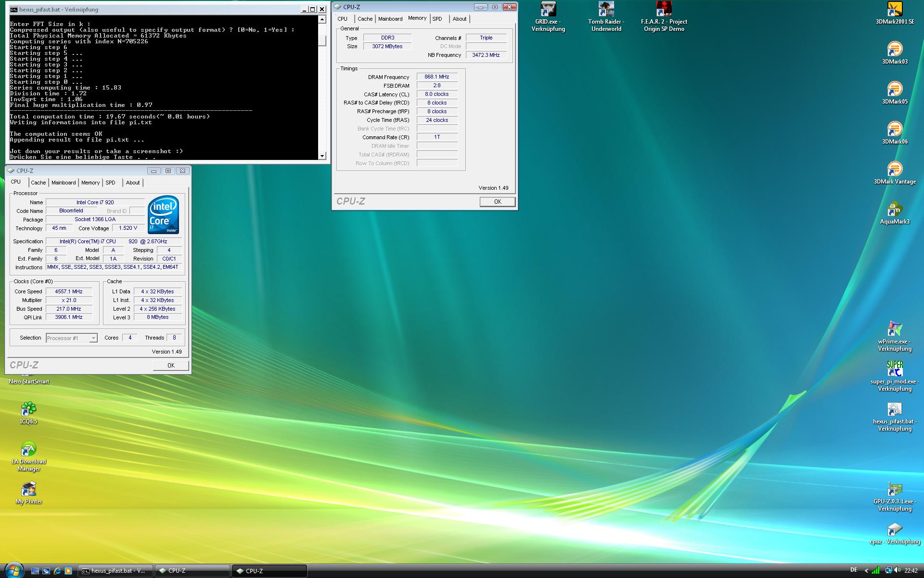Select super_pi_mod.exe shortcut icon
The image size is (924, 578).
pyautogui.click(x=895, y=376)
